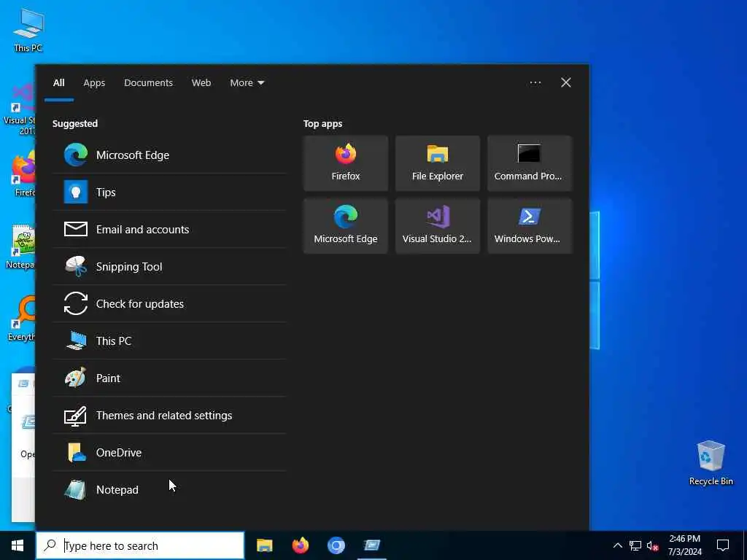Launch the Command Prompt tile

tap(530, 163)
